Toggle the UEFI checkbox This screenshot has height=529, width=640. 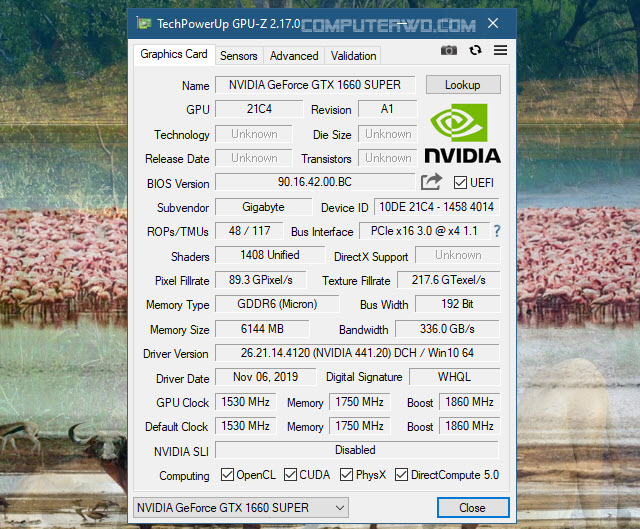pyautogui.click(x=460, y=182)
